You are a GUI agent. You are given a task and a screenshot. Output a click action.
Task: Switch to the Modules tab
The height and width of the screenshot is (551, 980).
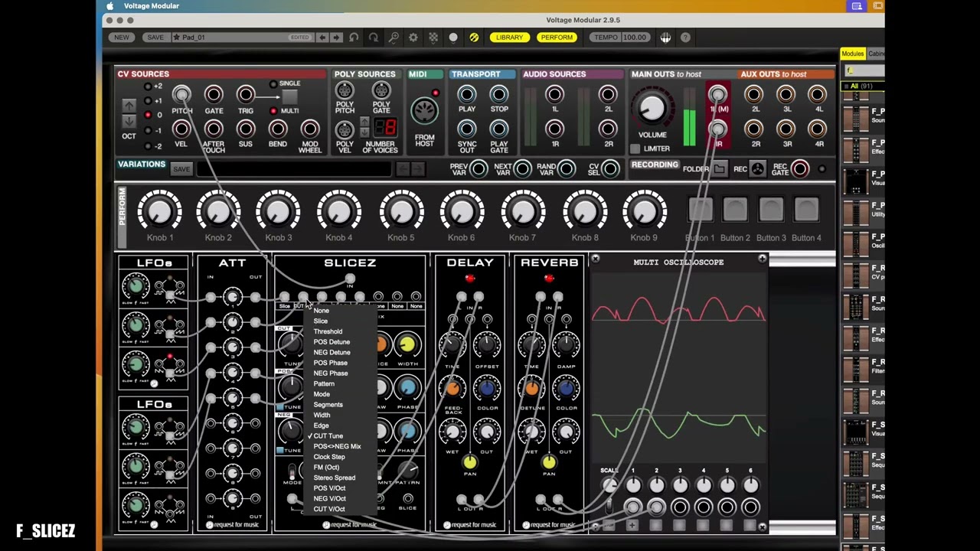852,54
